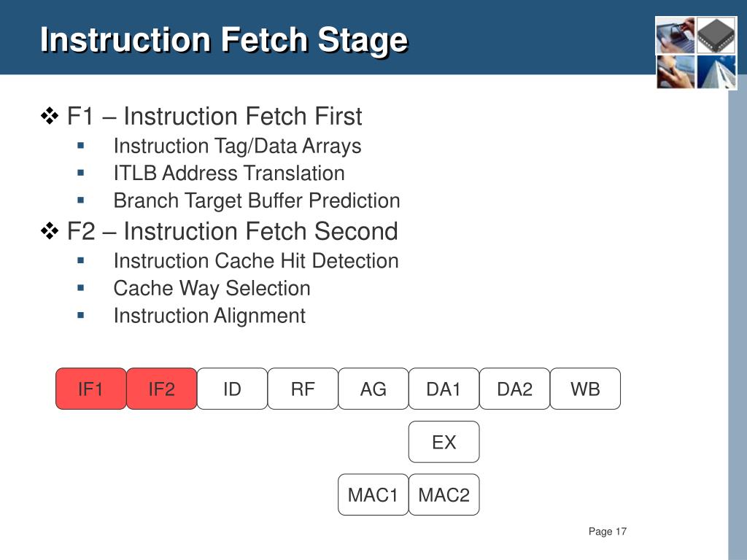Select the DA1 stage box
This screenshot has width=747, height=560.
click(x=444, y=389)
